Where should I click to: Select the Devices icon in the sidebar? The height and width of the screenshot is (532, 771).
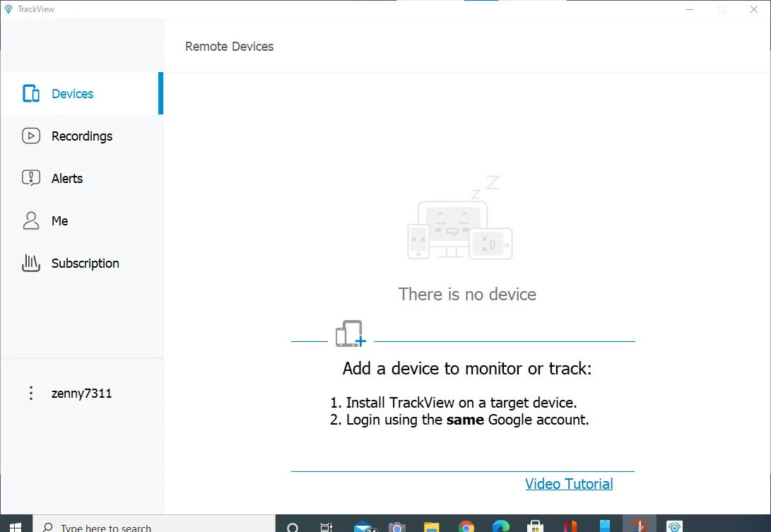pos(31,93)
